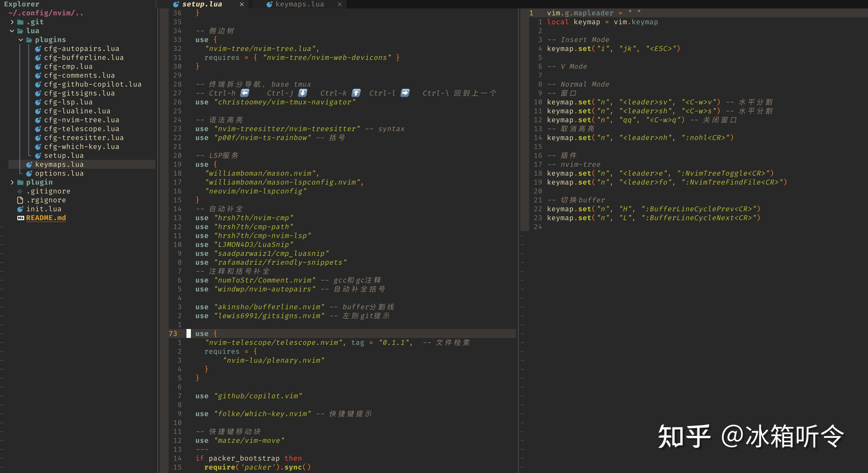This screenshot has width=868, height=473.
Task: Close the keymaps.lua tab
Action: (x=340, y=4)
